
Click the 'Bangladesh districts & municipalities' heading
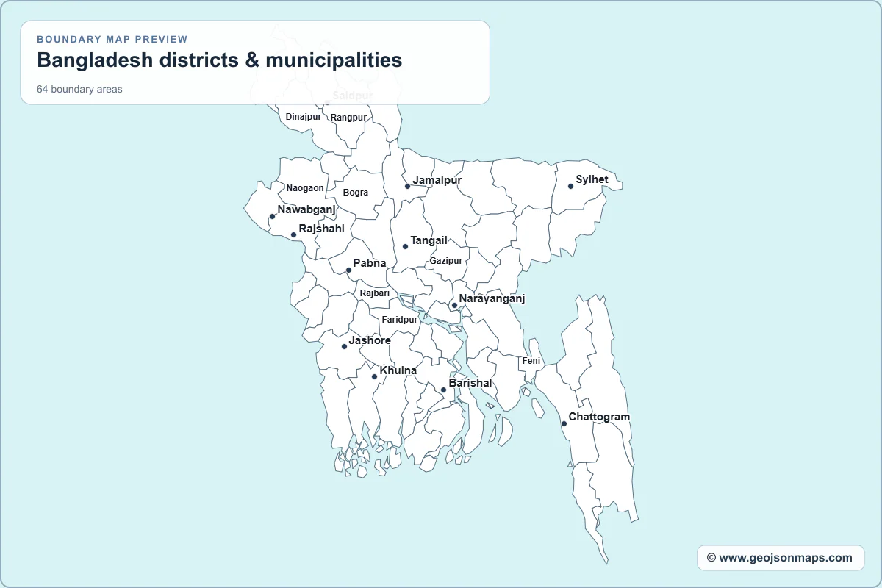(220, 60)
